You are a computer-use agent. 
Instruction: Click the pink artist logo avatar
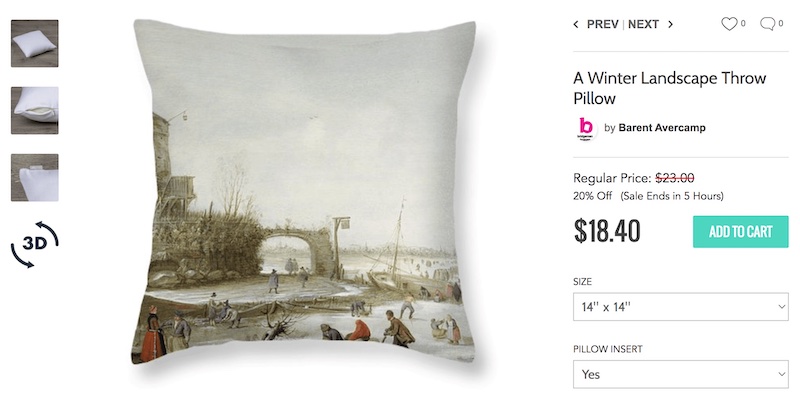(586, 128)
